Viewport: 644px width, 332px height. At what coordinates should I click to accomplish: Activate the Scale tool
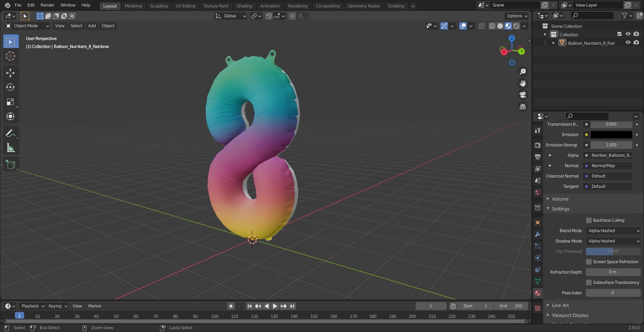point(10,102)
